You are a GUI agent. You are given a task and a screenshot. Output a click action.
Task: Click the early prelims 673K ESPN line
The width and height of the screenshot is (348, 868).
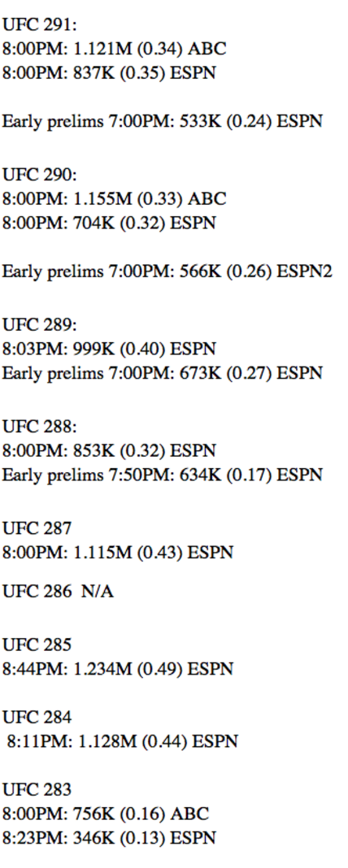(163, 373)
